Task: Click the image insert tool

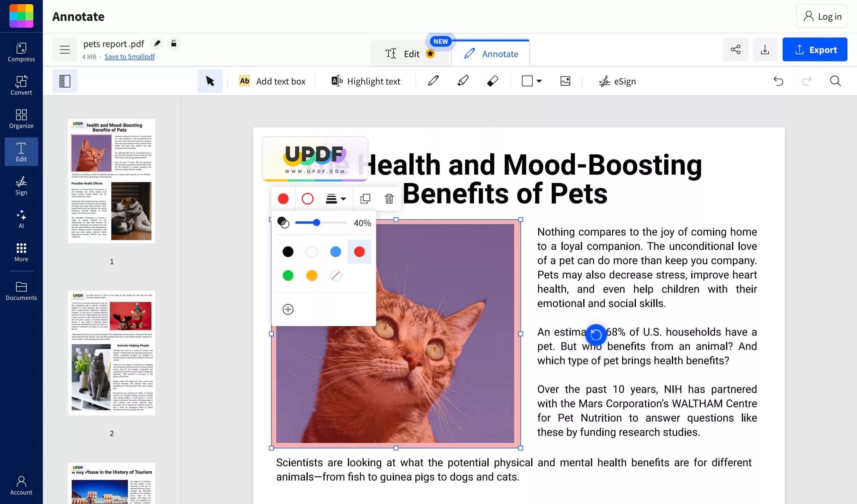Action: tap(565, 81)
